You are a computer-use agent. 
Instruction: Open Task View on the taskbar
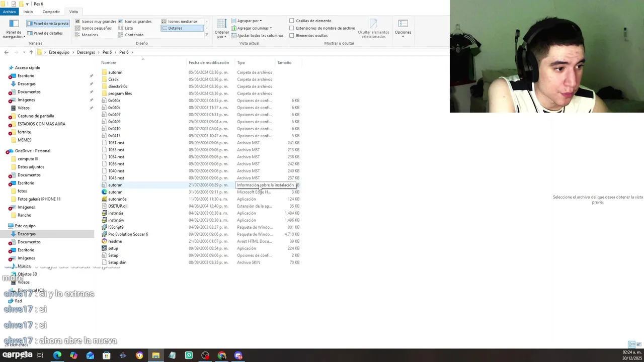40,355
